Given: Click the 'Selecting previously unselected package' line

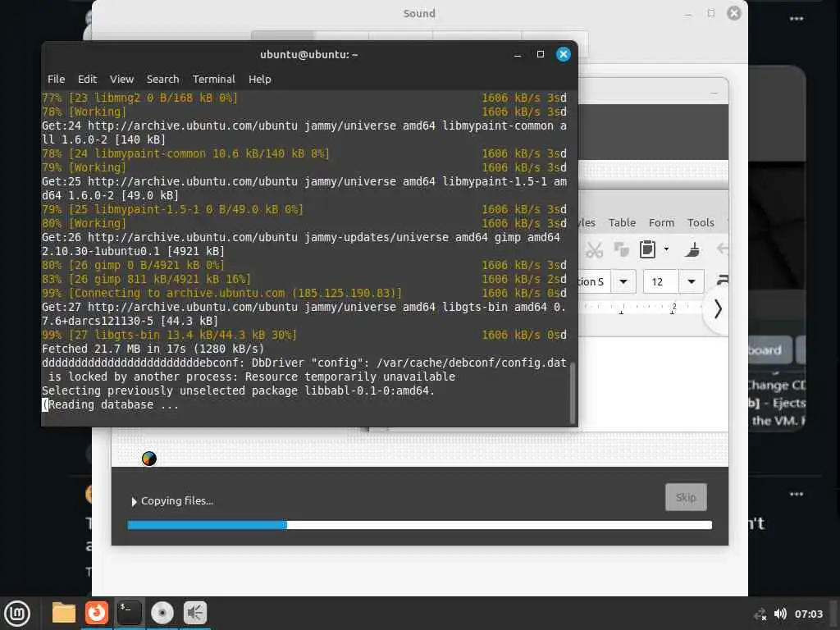Looking at the screenshot, I should tap(238, 390).
